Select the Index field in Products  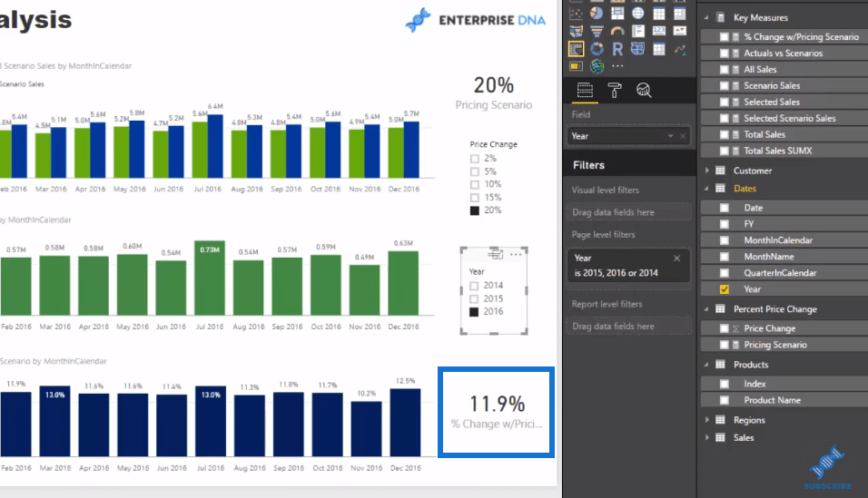point(755,384)
